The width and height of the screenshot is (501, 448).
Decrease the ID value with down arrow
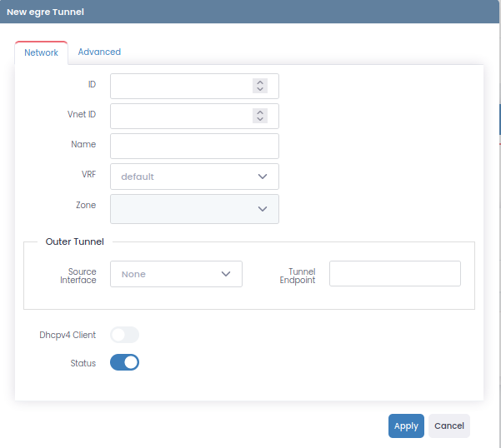click(x=260, y=90)
